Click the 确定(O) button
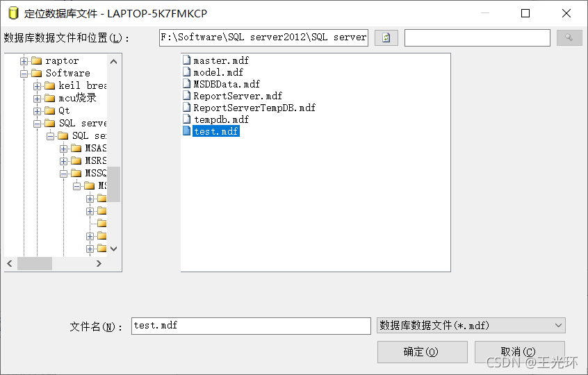The width and height of the screenshot is (588, 375). pyautogui.click(x=423, y=352)
